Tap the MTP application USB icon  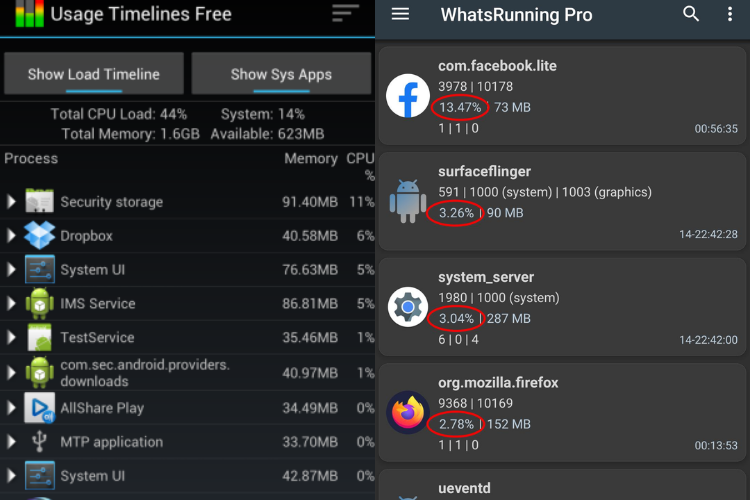[39, 442]
